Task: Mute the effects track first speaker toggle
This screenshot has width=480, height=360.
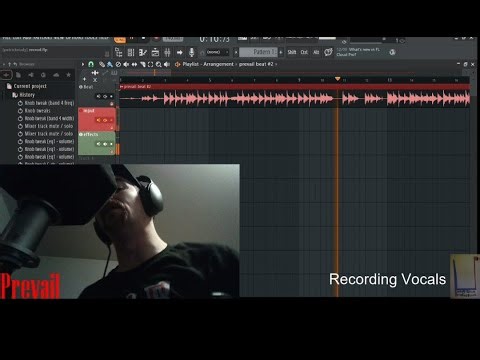Action: 98,144
